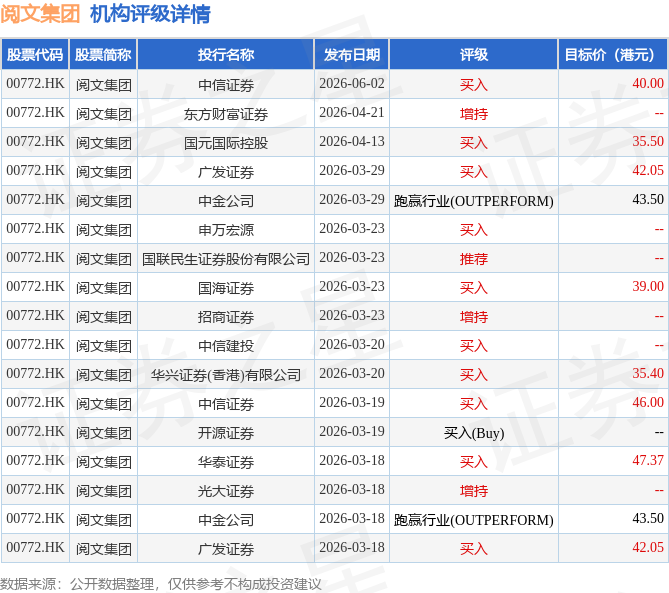Select the 股票代码 column header

click(x=35, y=54)
